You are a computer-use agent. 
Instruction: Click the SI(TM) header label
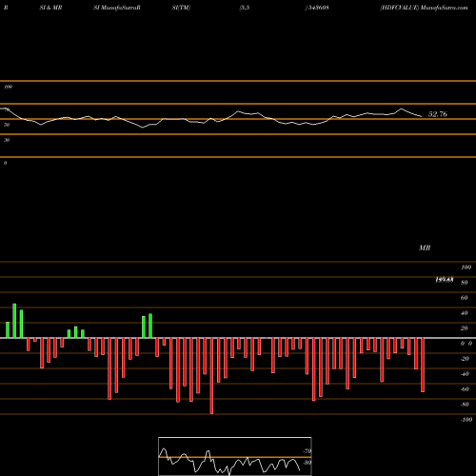(x=181, y=8)
